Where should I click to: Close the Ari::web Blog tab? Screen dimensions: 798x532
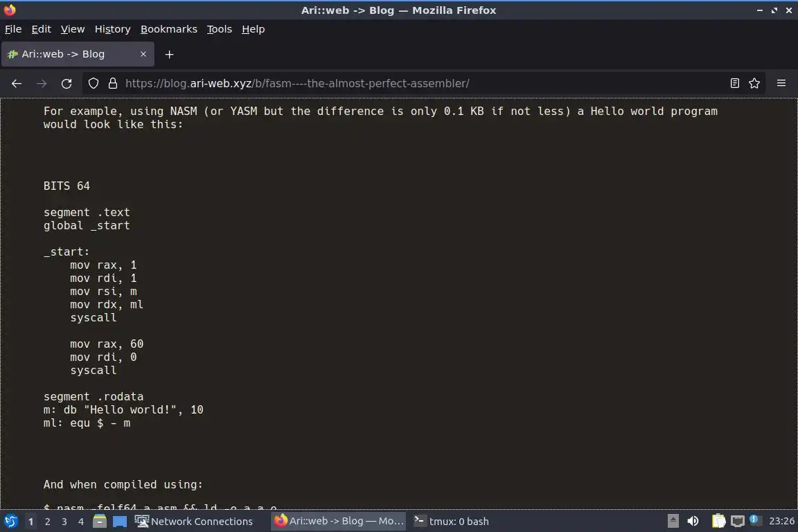pyautogui.click(x=143, y=54)
